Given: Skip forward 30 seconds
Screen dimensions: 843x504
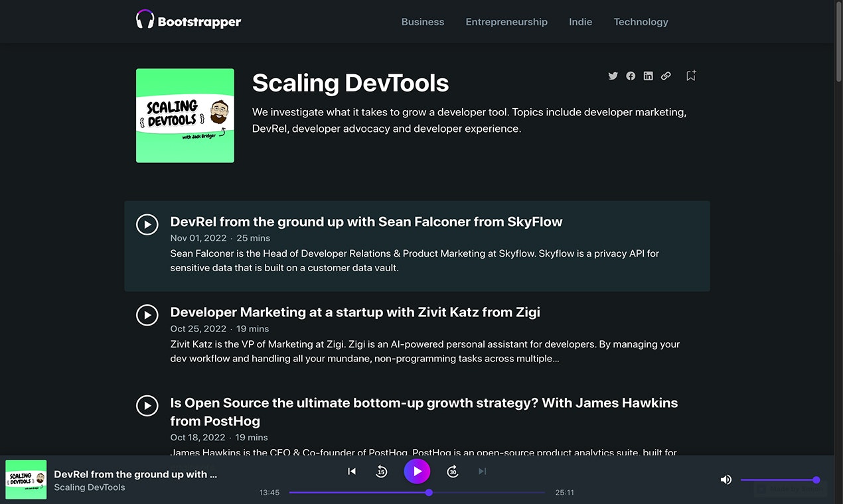Looking at the screenshot, I should coord(452,472).
